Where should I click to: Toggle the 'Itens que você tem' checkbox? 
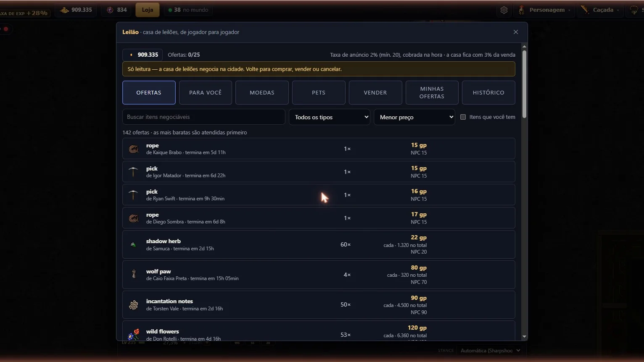pos(463,117)
